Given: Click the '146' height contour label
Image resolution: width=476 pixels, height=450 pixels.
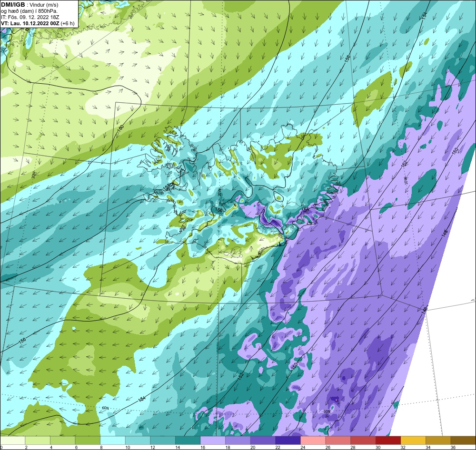Looking at the screenshot, I should 425,310.
